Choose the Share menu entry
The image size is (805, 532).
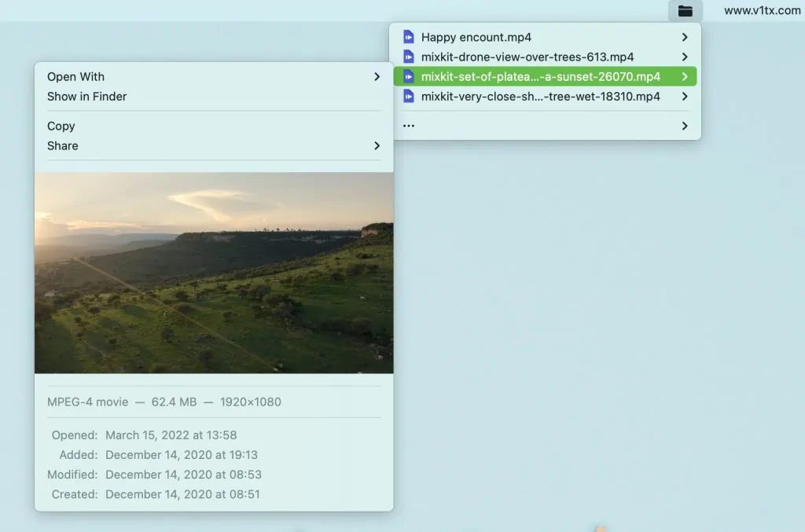coord(214,145)
